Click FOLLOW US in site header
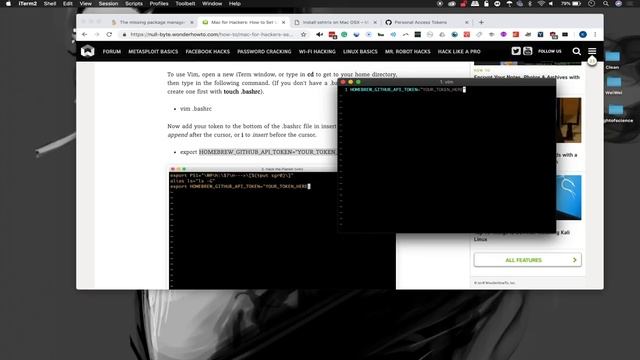Screen dimensions: 640x360 pos(550,51)
